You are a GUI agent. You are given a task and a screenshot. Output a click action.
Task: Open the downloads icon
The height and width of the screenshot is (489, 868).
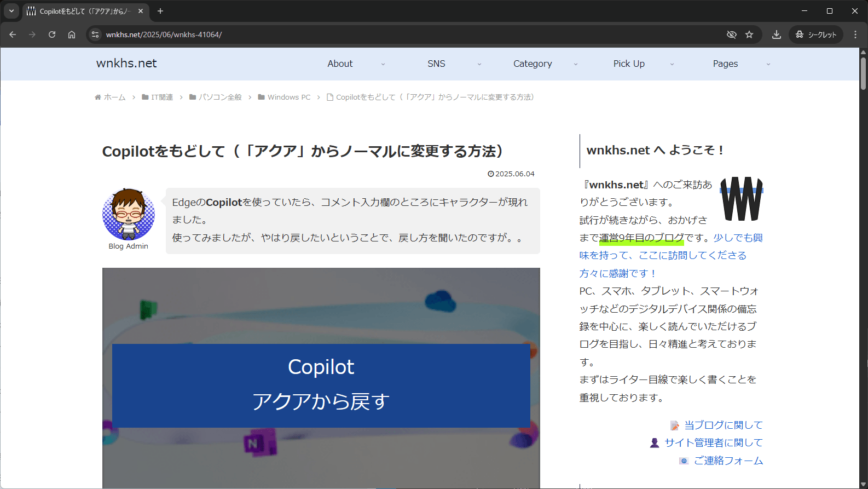pyautogui.click(x=776, y=34)
